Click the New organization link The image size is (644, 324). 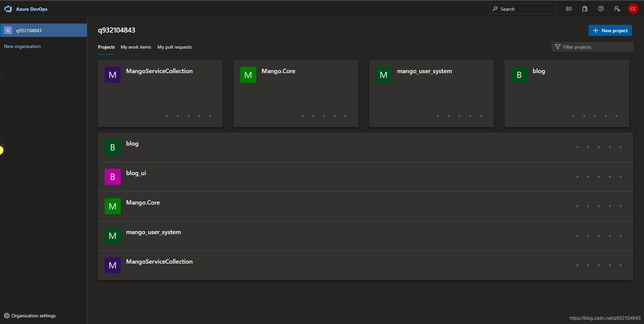[x=22, y=46]
